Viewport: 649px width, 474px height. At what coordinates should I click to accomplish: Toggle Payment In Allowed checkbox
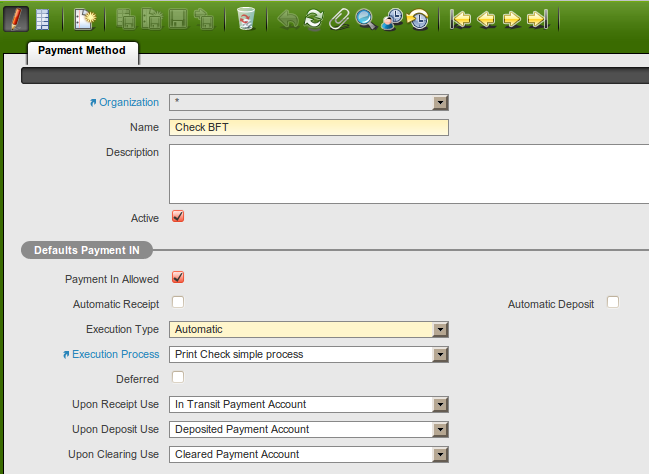(178, 277)
